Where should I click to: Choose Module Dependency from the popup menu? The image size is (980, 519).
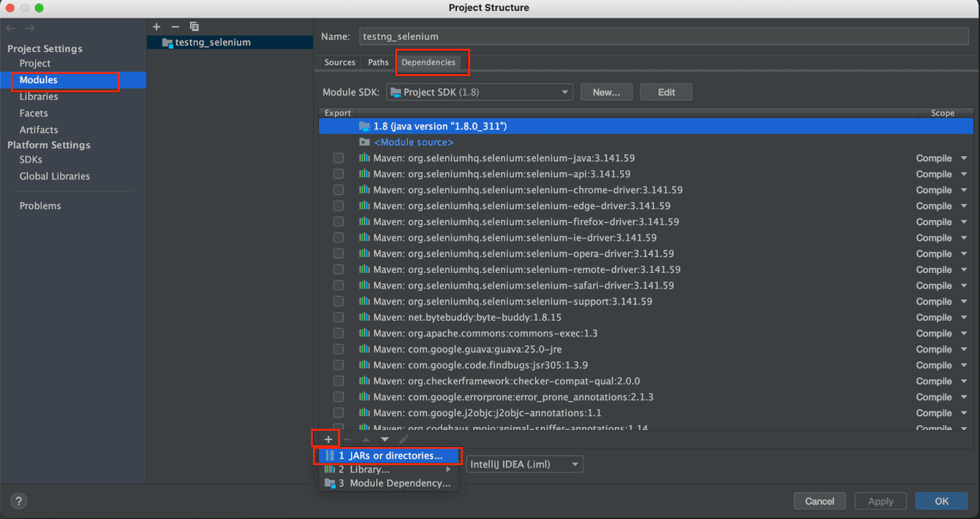390,484
